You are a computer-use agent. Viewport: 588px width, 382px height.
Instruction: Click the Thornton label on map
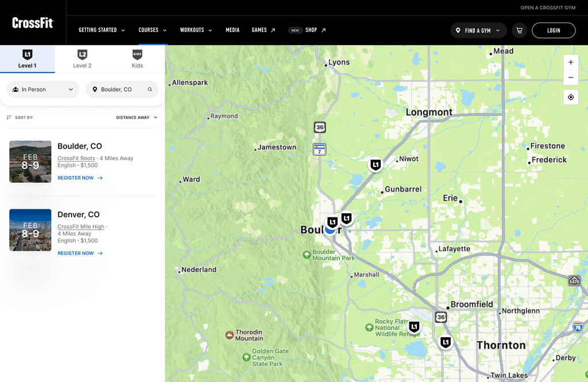(x=501, y=345)
